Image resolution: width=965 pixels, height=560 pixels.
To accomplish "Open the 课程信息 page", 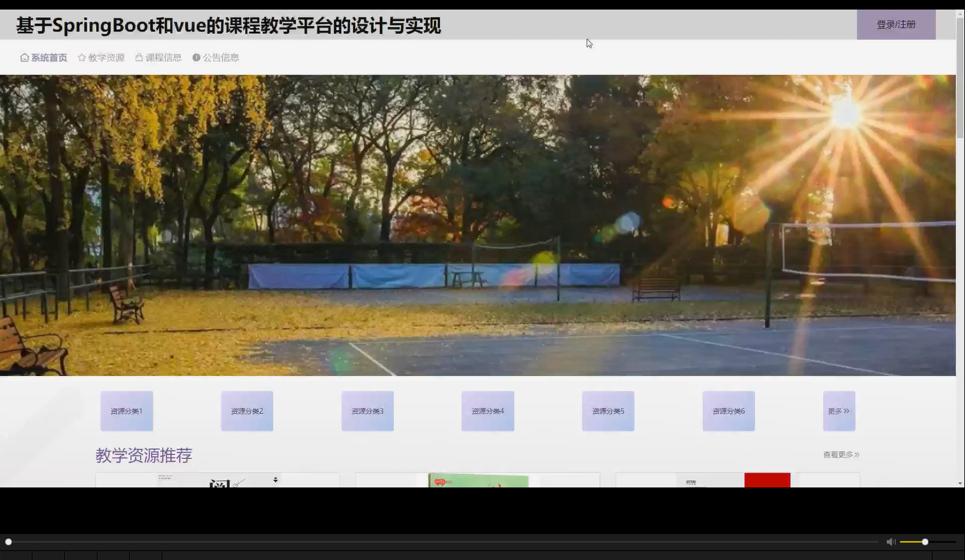I will point(163,57).
